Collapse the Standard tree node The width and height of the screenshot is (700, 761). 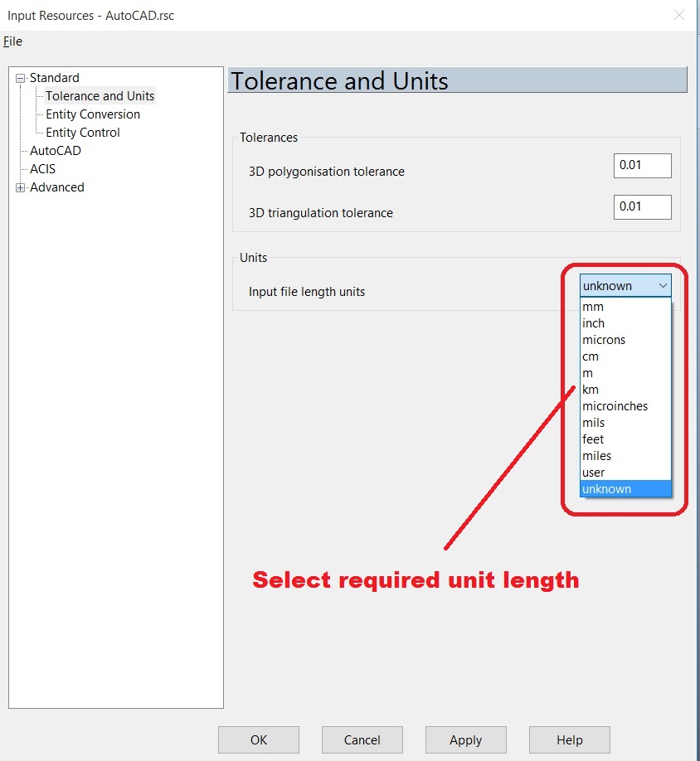(20, 77)
